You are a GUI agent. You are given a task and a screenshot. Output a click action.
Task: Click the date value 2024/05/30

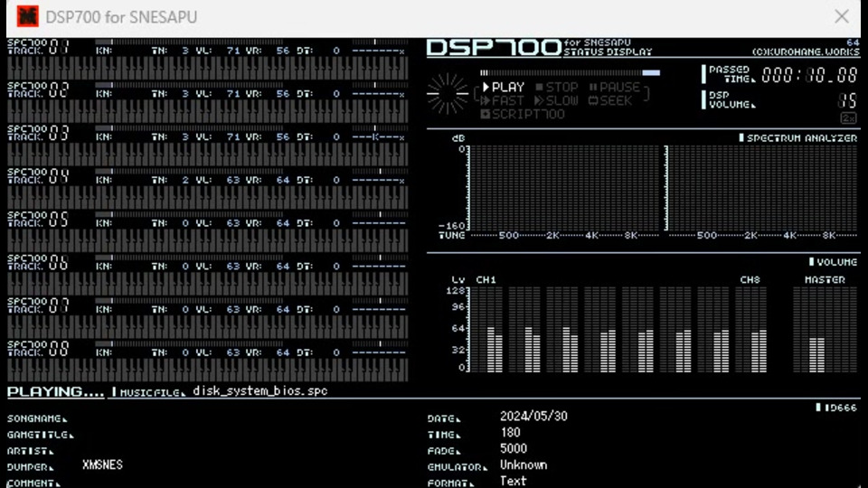click(533, 416)
